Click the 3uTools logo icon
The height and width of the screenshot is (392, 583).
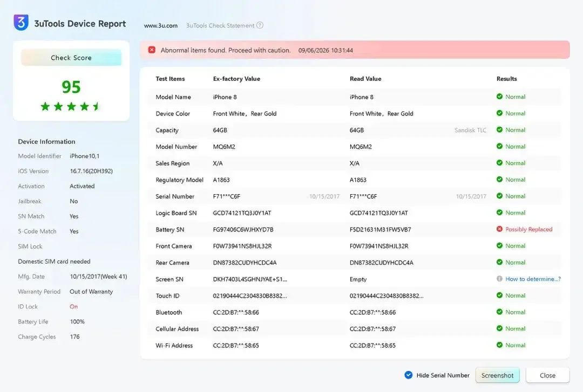tap(21, 22)
